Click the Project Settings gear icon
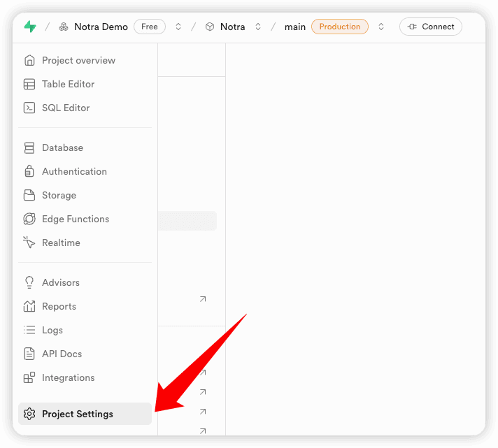This screenshot has height=448, width=498. click(29, 414)
